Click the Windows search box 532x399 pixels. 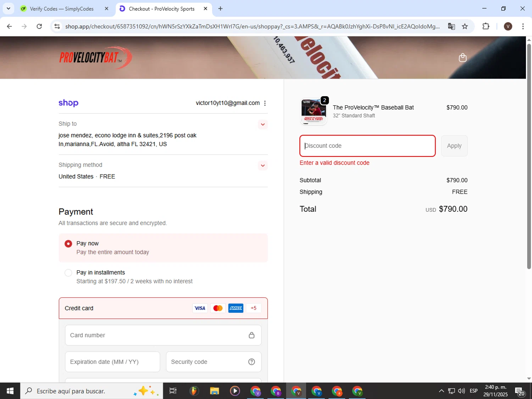[x=92, y=391]
